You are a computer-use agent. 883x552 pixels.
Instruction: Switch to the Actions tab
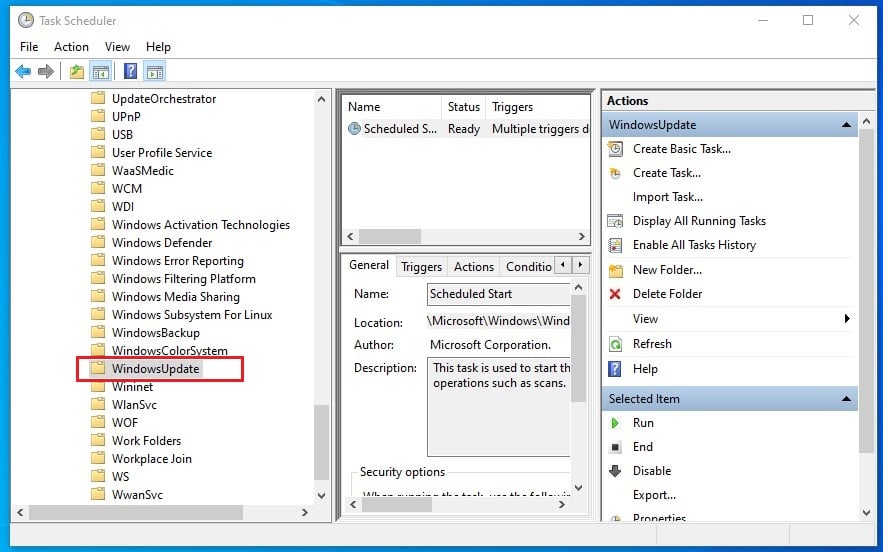(x=474, y=267)
